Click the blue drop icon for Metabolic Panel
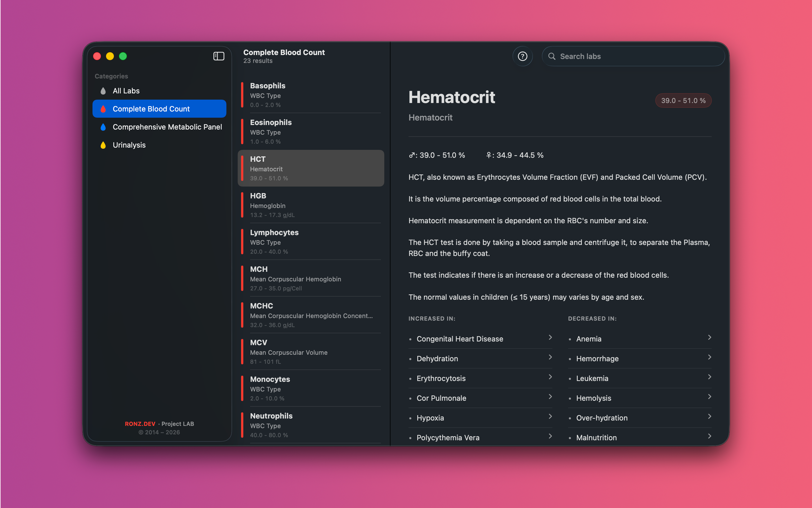The width and height of the screenshot is (812, 508). (x=103, y=127)
